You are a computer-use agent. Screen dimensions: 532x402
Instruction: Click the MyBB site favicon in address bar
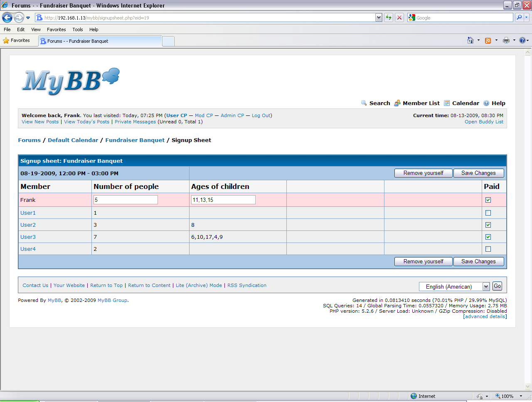pos(39,17)
